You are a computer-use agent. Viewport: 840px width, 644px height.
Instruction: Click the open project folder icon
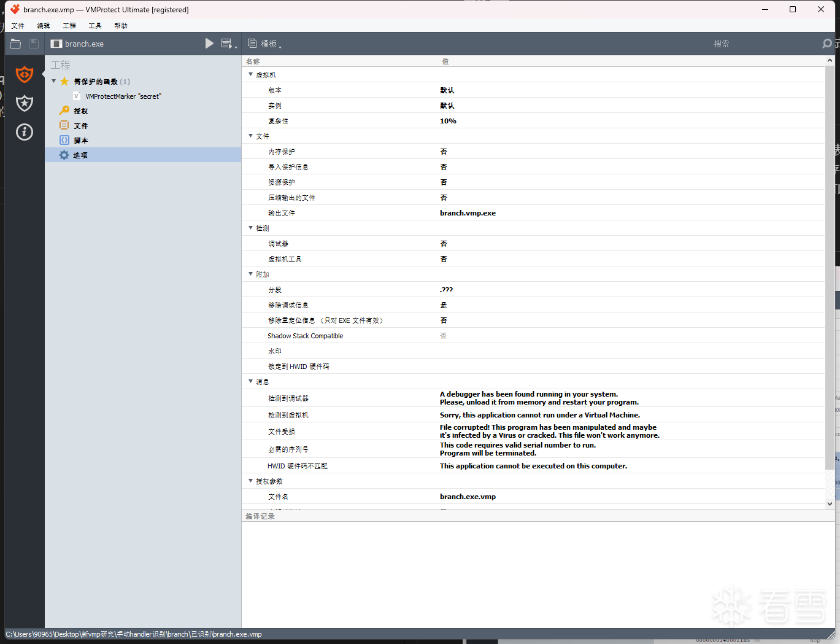coord(16,44)
